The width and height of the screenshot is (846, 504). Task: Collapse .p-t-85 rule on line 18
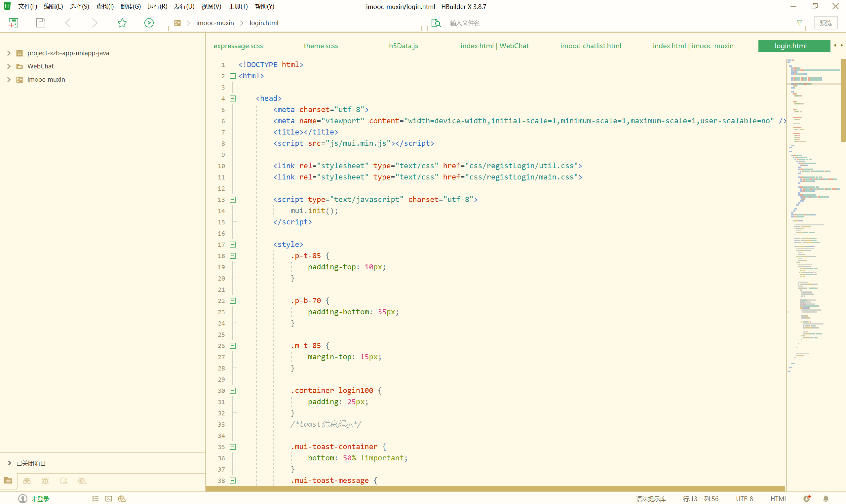233,256
